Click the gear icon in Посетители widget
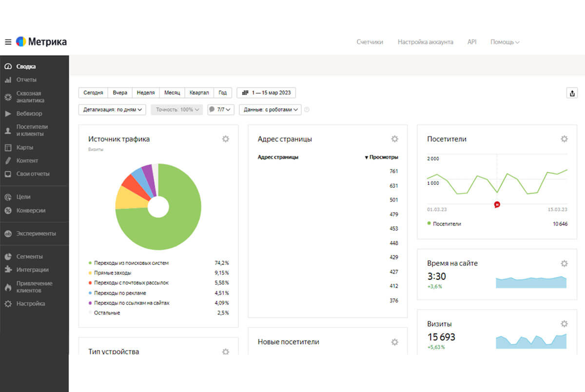 point(564,139)
